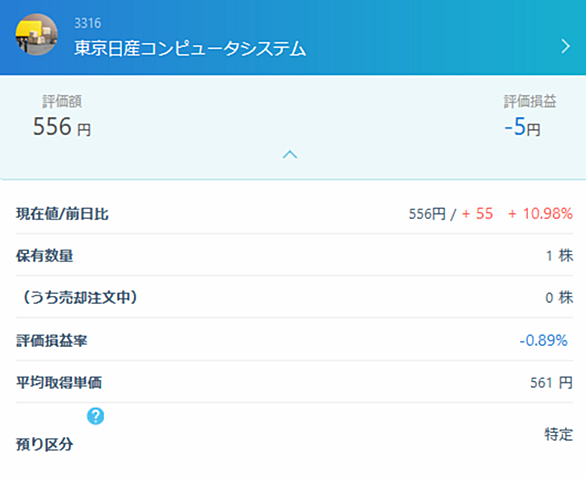Click the right chevron in header

coord(565,46)
